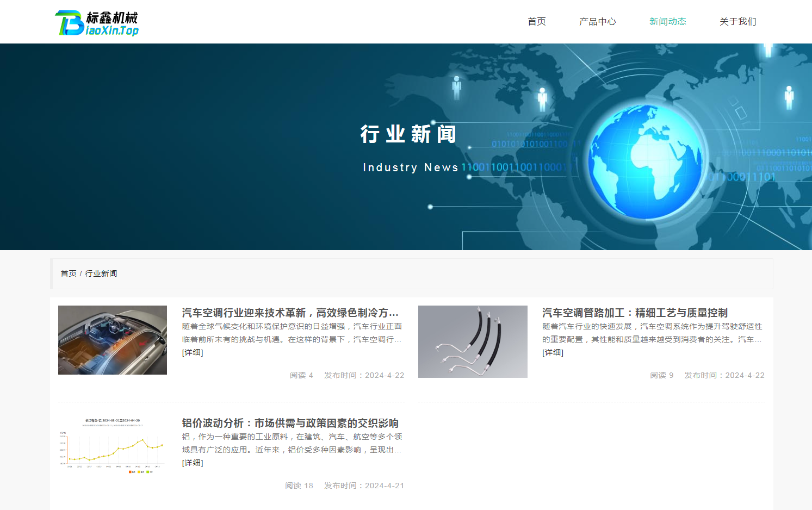The width and height of the screenshot is (812, 510).
Task: Click the globe graphic in banner
Action: pos(646,162)
